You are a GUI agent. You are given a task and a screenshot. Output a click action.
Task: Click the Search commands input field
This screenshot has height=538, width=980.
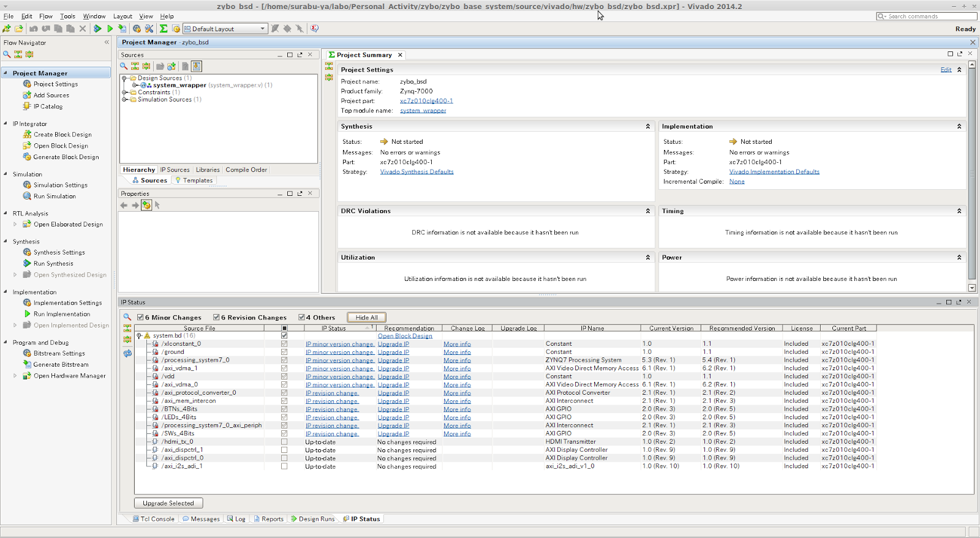[926, 16]
